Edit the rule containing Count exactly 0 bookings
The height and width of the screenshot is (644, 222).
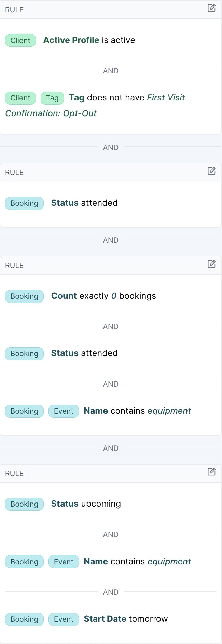(212, 264)
